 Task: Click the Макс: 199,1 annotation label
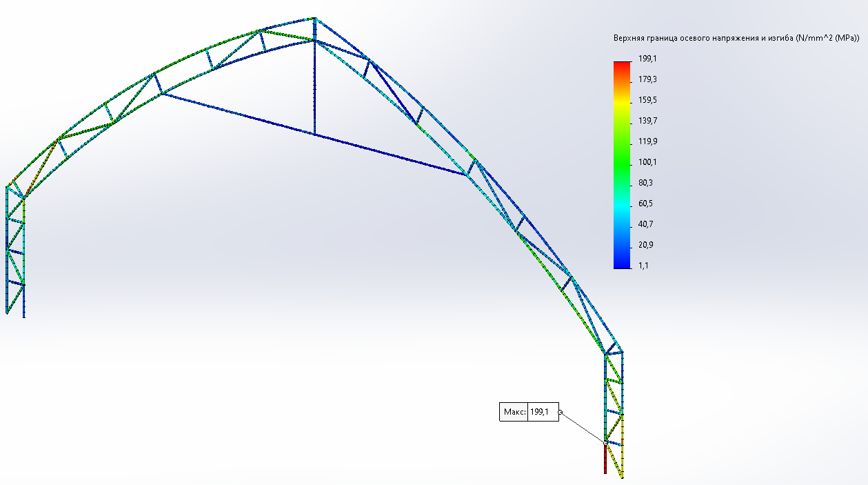tap(529, 412)
